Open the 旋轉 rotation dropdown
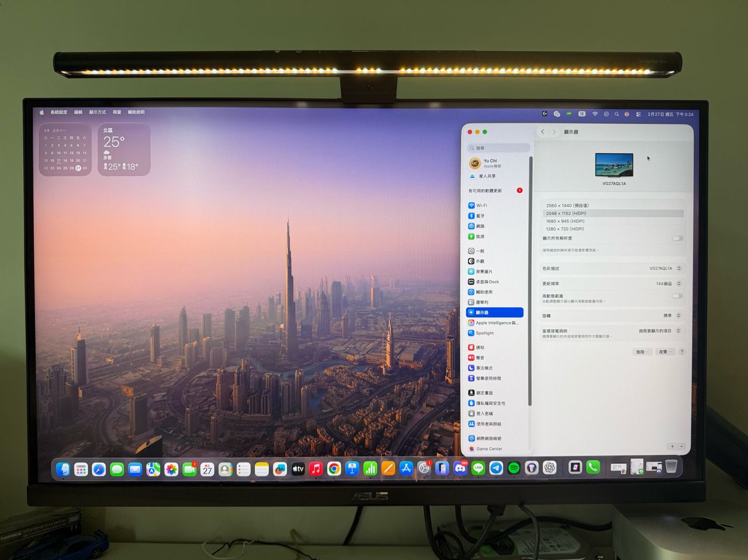Image resolution: width=748 pixels, height=560 pixels. (x=671, y=316)
